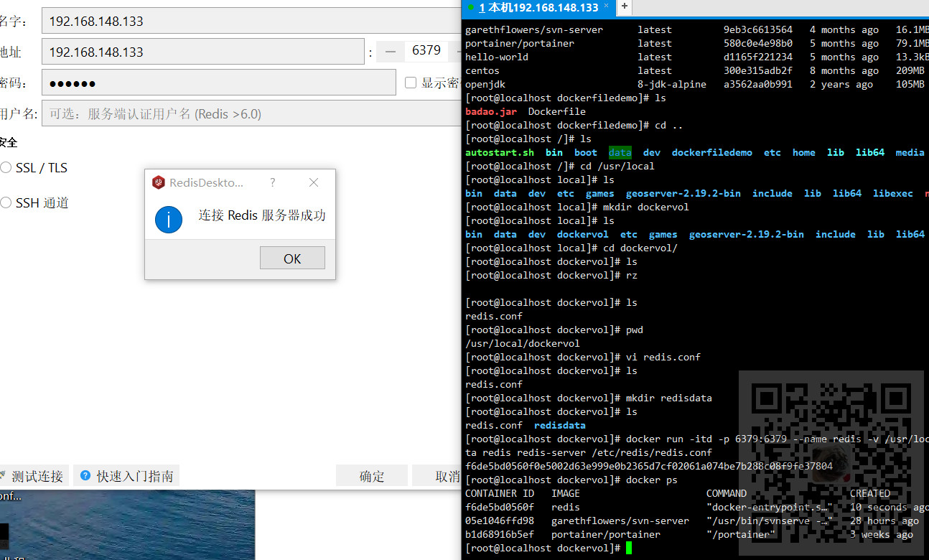Click the 'docker ps' command in terminal
Screen dimensions: 929x560
point(652,480)
